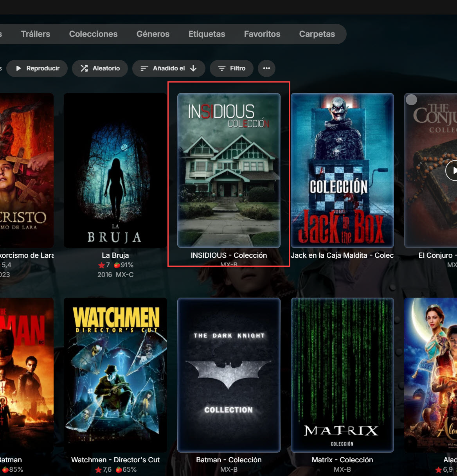Click play overlay on El Conjuro poster
The height and width of the screenshot is (476, 457).
pyautogui.click(x=451, y=171)
